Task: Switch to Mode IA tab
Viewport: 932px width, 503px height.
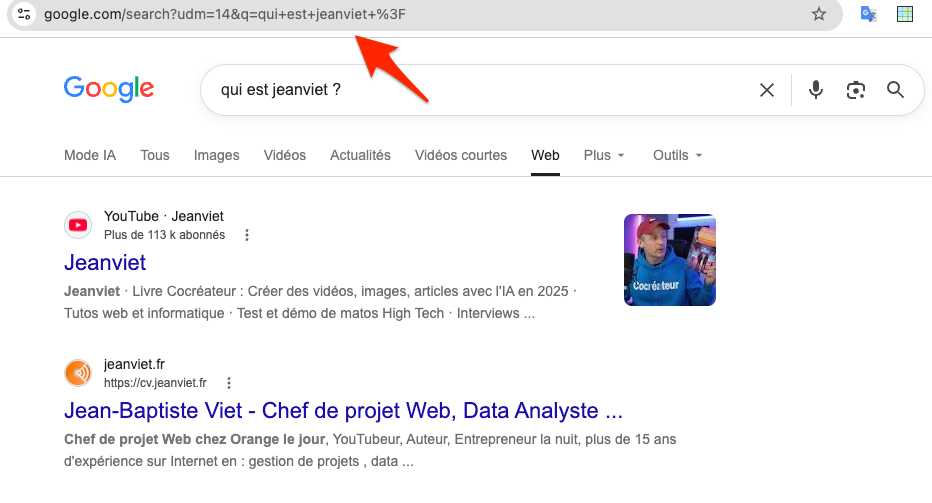Action: 90,155
